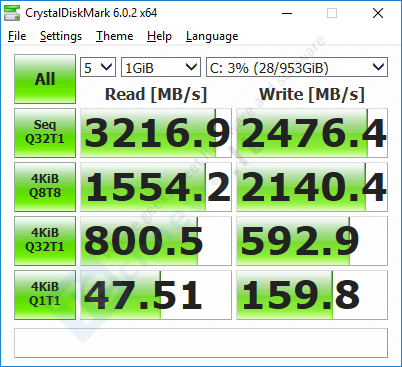This screenshot has height=367, width=402.
Task: Click the empty comment text field at bottom
Action: (x=201, y=343)
